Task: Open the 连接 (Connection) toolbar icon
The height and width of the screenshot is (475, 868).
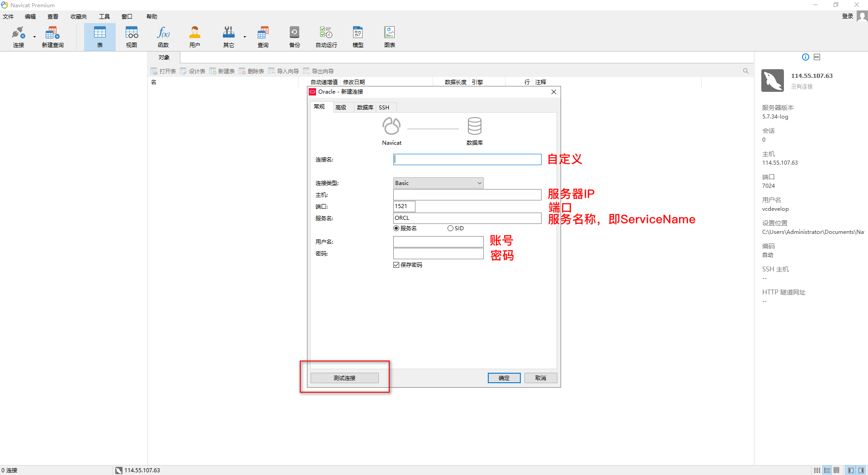Action: click(x=18, y=37)
